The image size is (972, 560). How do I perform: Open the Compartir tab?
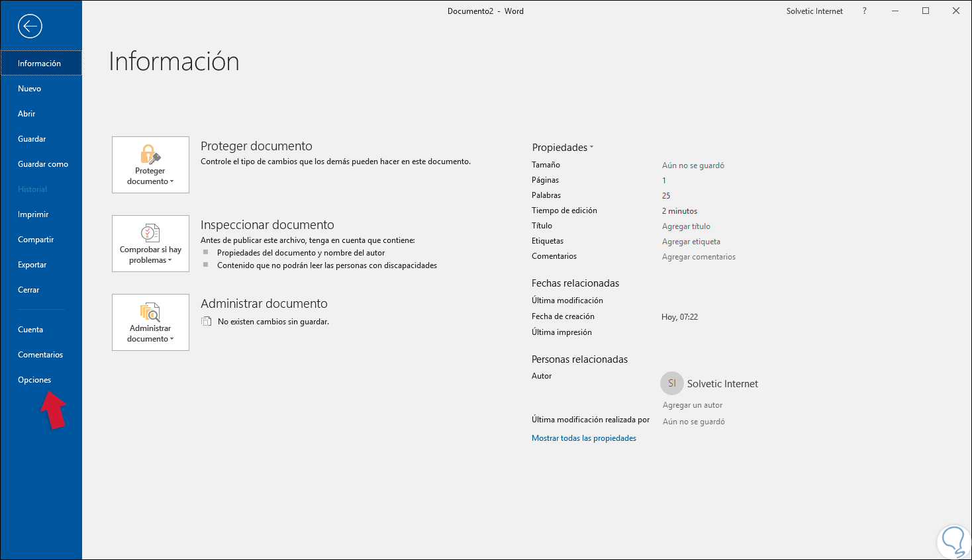tap(41, 240)
